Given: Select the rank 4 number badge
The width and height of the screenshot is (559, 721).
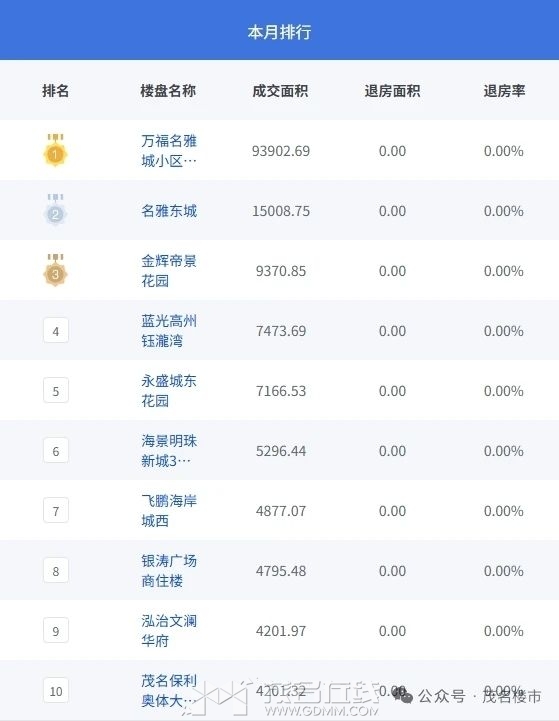Looking at the screenshot, I should (x=56, y=331).
